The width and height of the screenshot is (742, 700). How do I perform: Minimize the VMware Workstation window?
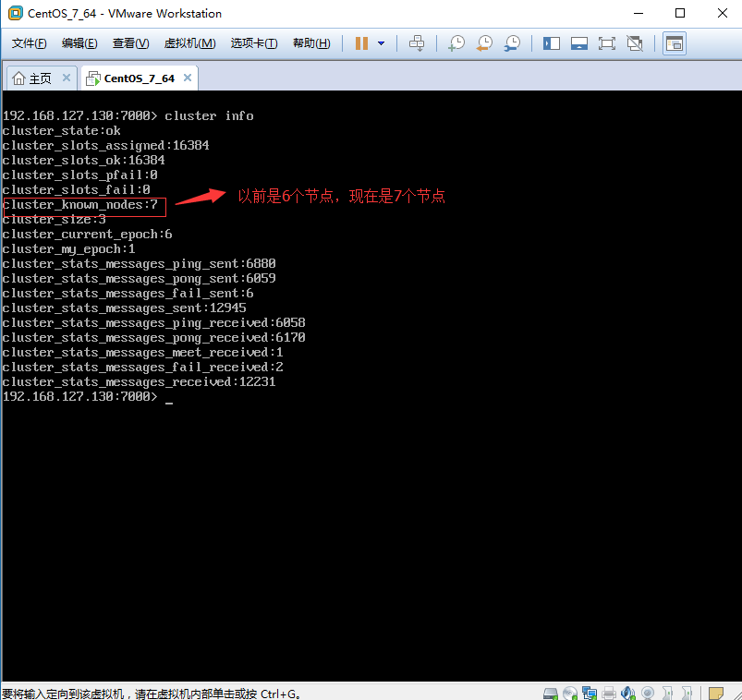pyautogui.click(x=639, y=13)
